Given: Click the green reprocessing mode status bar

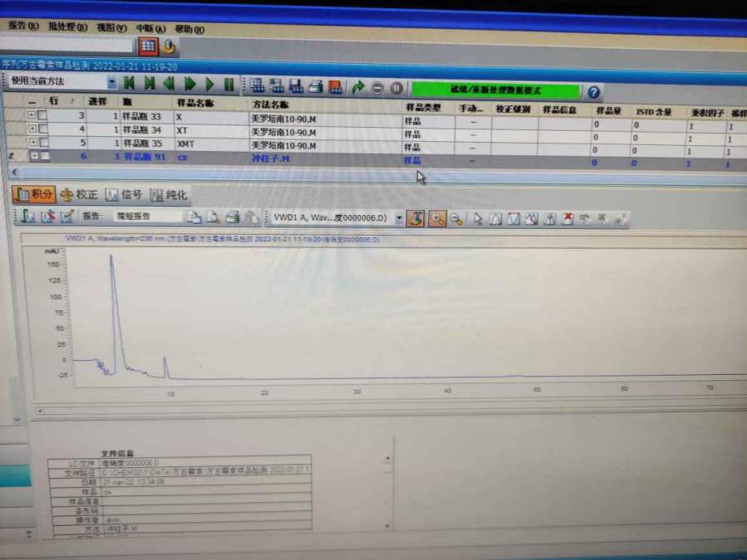Looking at the screenshot, I should [496, 90].
